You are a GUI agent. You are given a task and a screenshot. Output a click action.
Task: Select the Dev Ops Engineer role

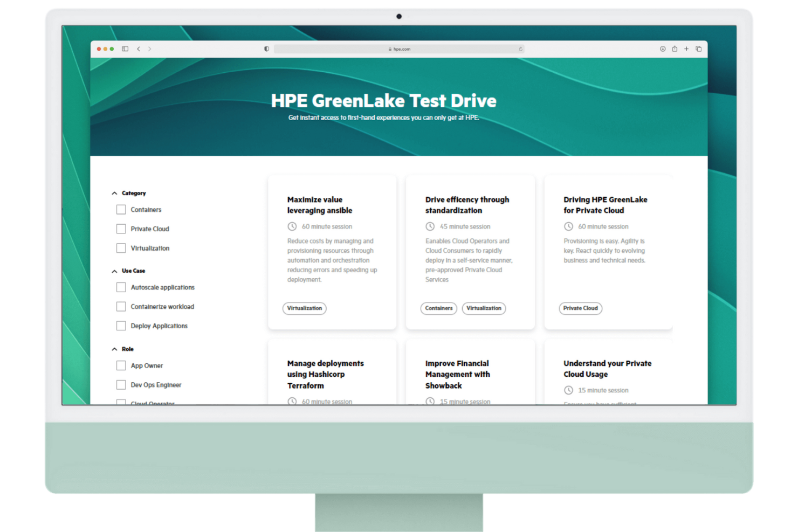coord(121,384)
